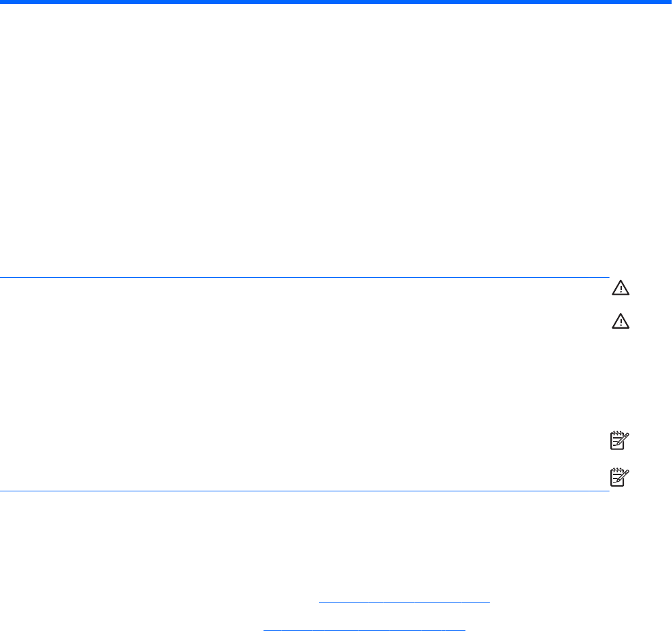Image resolution: width=672 pixels, height=631 pixels.
Task: Click the blank area between bottom rule and links
Action: click(x=336, y=544)
